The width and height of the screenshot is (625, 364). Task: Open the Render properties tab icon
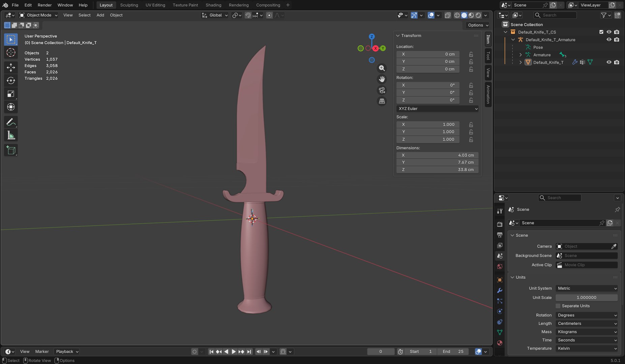[x=500, y=224]
